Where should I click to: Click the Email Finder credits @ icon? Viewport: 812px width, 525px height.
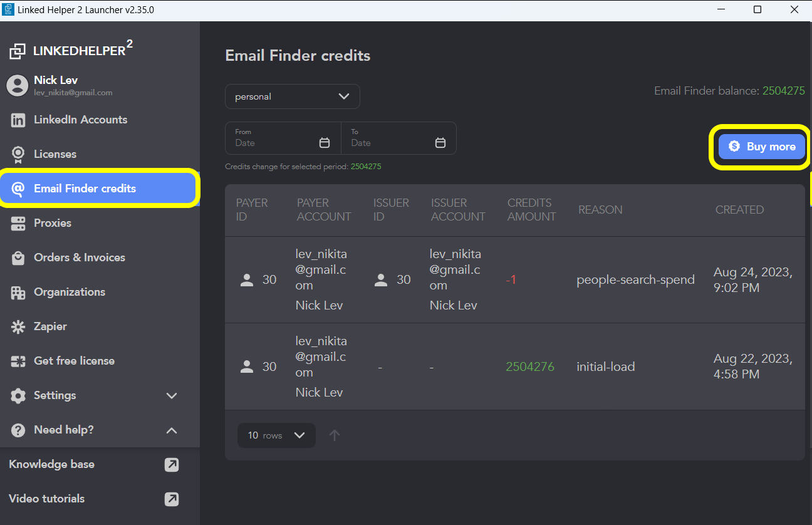click(x=19, y=189)
